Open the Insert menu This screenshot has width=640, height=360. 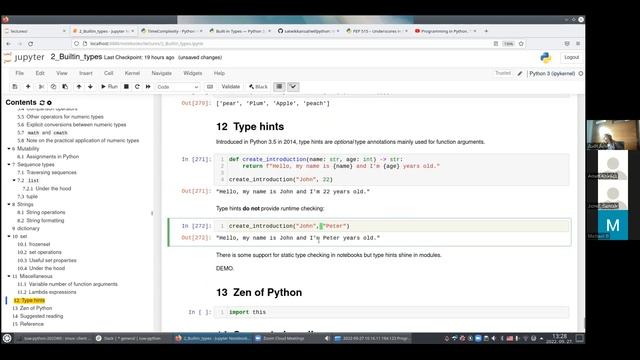click(86, 73)
